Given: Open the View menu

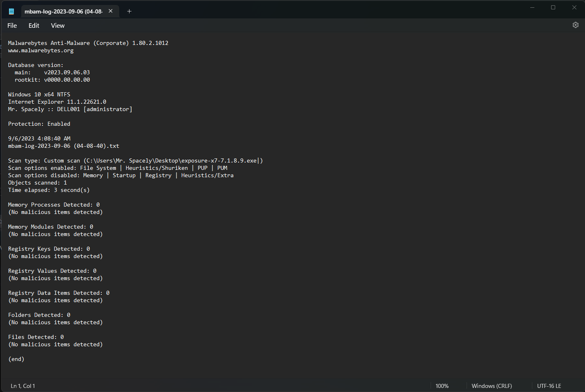Looking at the screenshot, I should pyautogui.click(x=58, y=25).
